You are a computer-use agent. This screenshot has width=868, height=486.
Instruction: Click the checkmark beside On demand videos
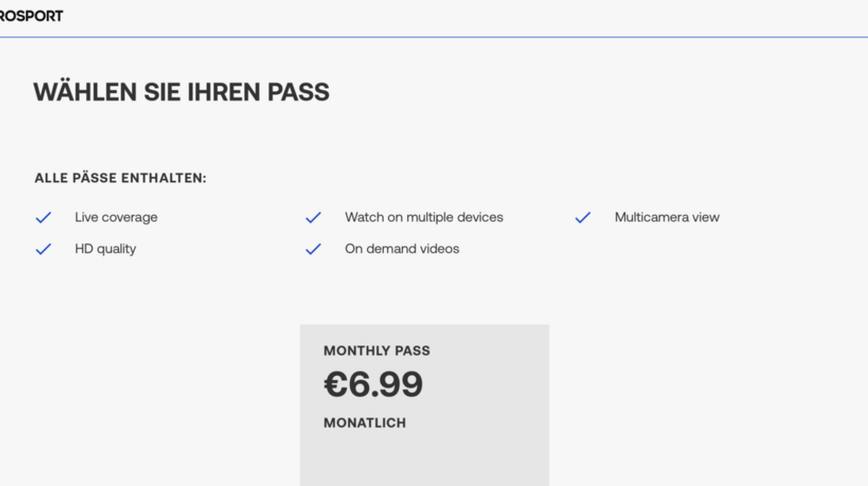pos(313,249)
